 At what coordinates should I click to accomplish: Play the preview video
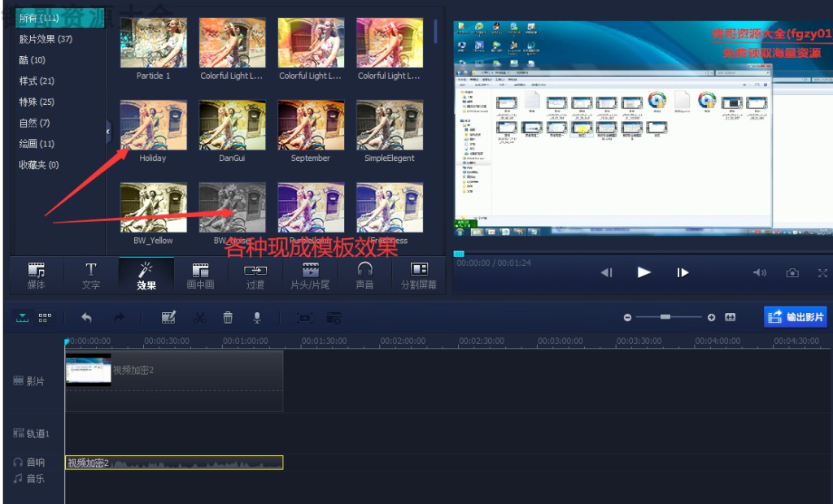point(644,272)
